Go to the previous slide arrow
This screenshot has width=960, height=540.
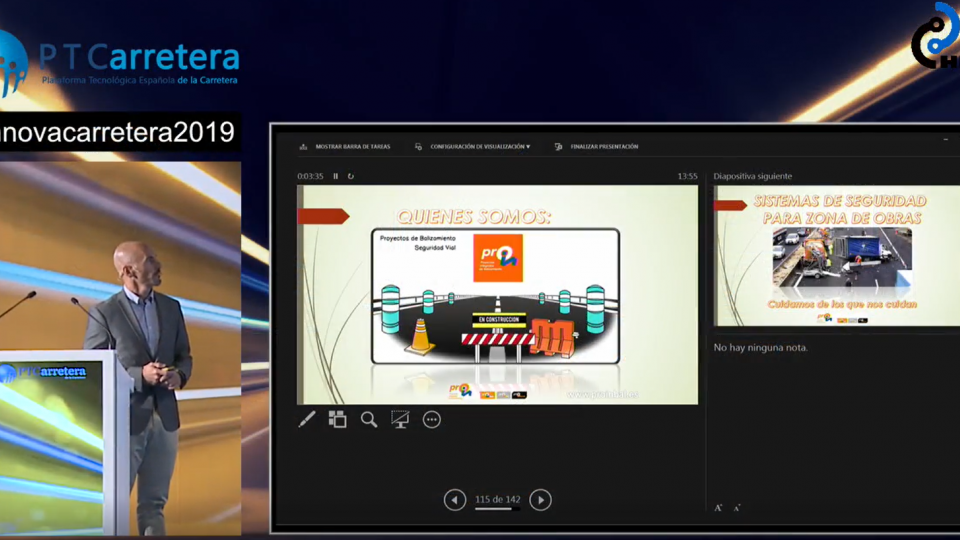(455, 500)
